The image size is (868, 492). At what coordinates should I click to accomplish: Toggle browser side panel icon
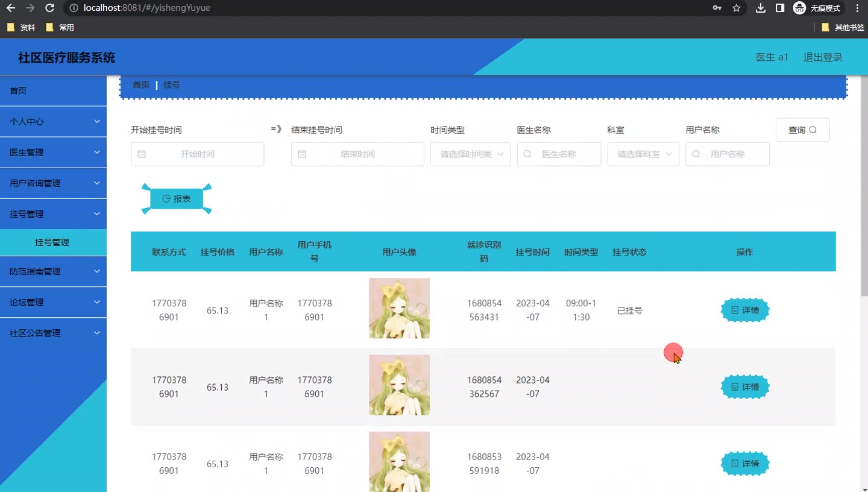[779, 8]
